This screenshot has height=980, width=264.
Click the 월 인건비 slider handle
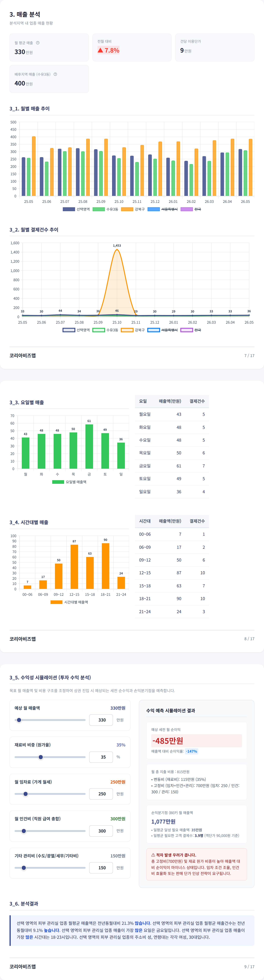[x=24, y=831]
